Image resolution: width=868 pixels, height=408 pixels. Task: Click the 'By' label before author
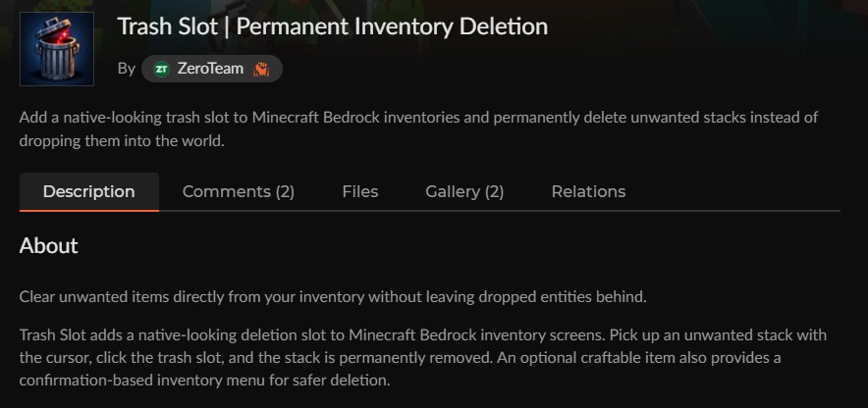tap(127, 69)
